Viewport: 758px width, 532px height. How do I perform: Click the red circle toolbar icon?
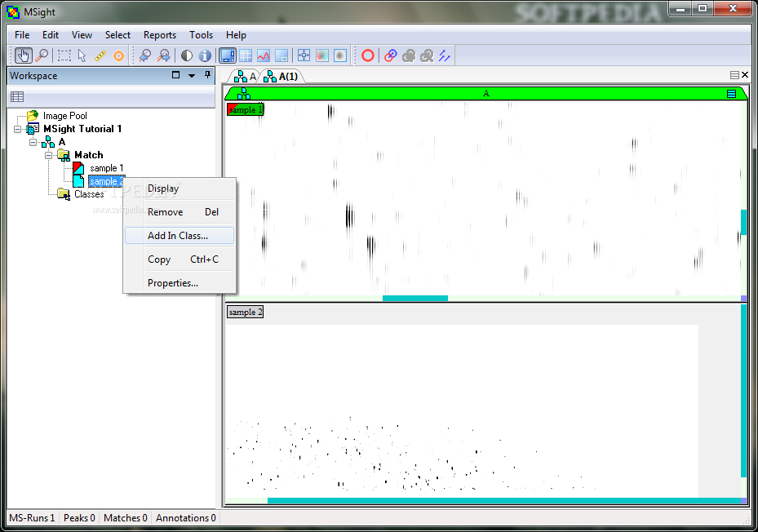pyautogui.click(x=368, y=55)
